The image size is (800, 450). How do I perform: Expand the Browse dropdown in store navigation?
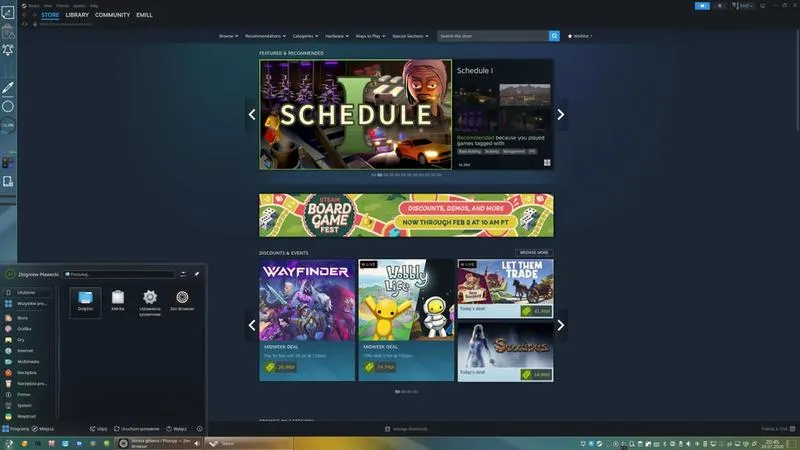click(229, 36)
